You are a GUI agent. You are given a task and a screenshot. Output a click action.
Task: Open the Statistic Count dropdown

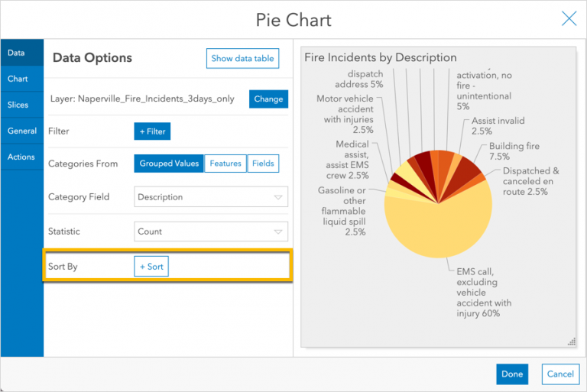(x=211, y=232)
